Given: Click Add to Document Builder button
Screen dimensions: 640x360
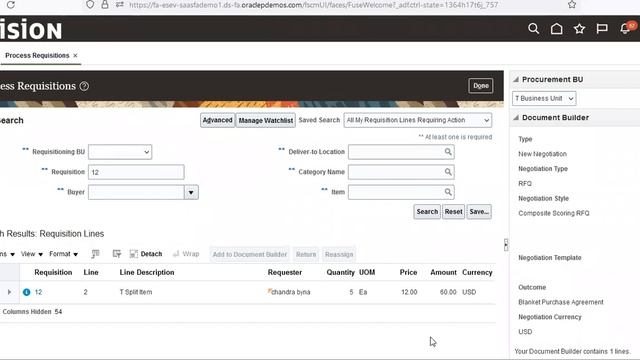Looking at the screenshot, I should pyautogui.click(x=250, y=254).
